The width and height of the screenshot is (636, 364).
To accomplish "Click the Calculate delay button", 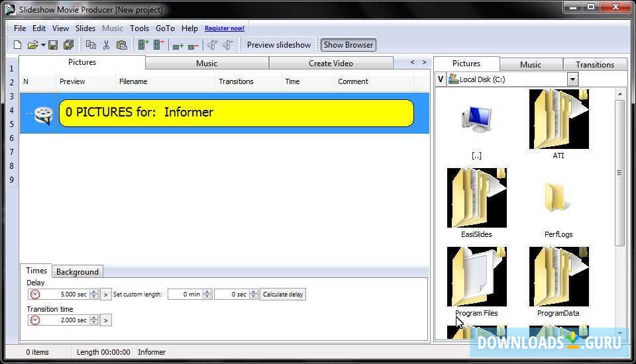I will [x=283, y=295].
